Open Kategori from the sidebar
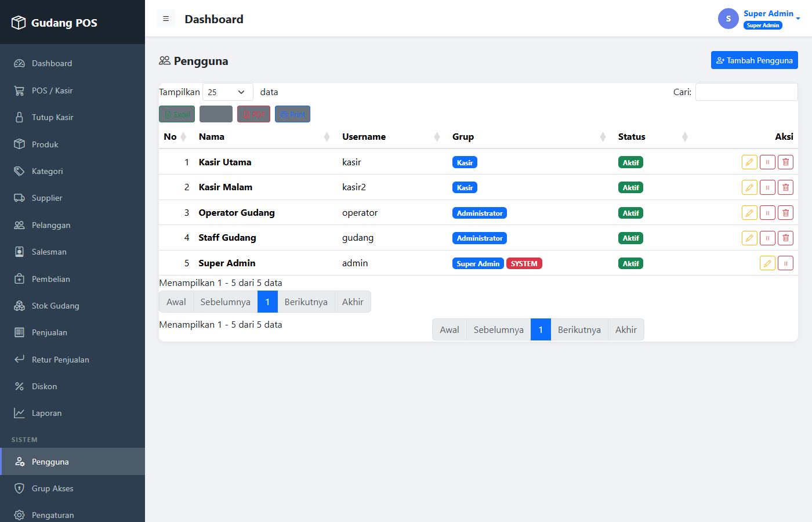The image size is (812, 522). (72, 171)
